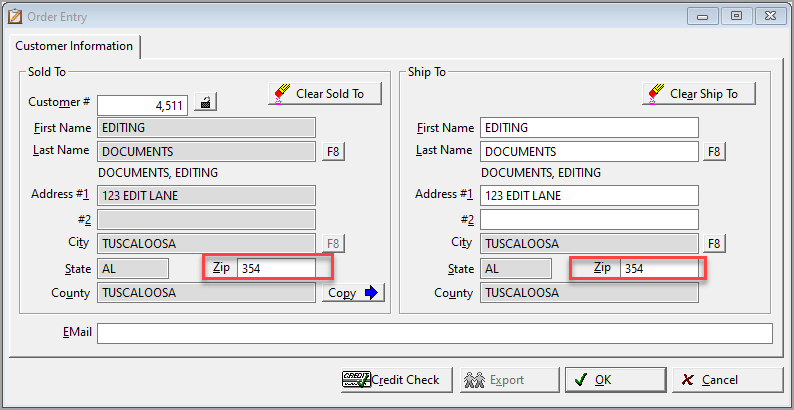Click the Sold To First Name field

(x=206, y=128)
